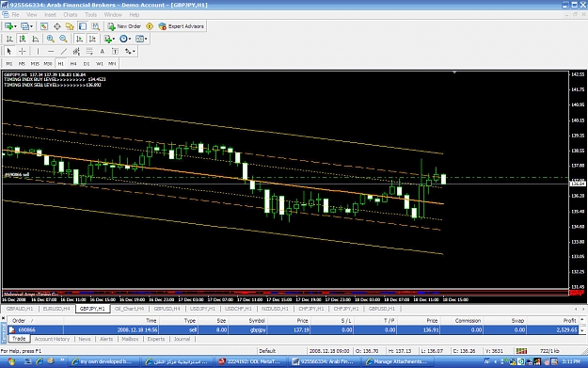This screenshot has width=588, height=368.
Task: Click the profit value 2,529.65
Action: tap(567, 330)
